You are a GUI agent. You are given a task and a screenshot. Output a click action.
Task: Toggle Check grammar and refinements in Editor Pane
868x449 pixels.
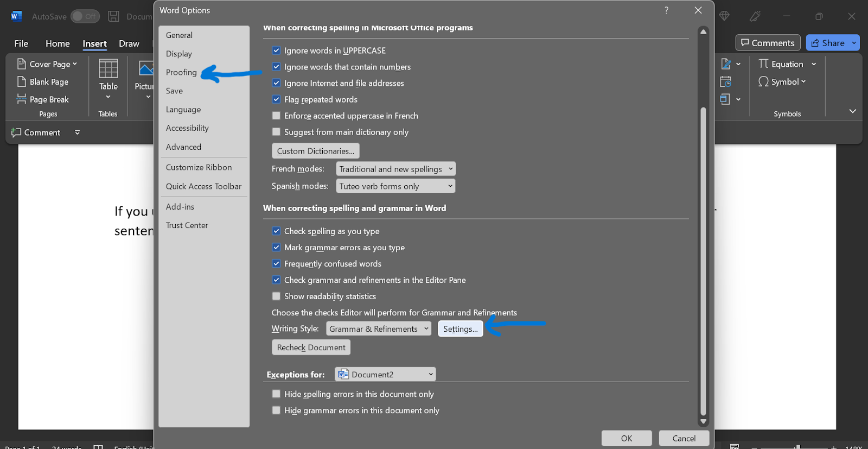click(x=276, y=280)
